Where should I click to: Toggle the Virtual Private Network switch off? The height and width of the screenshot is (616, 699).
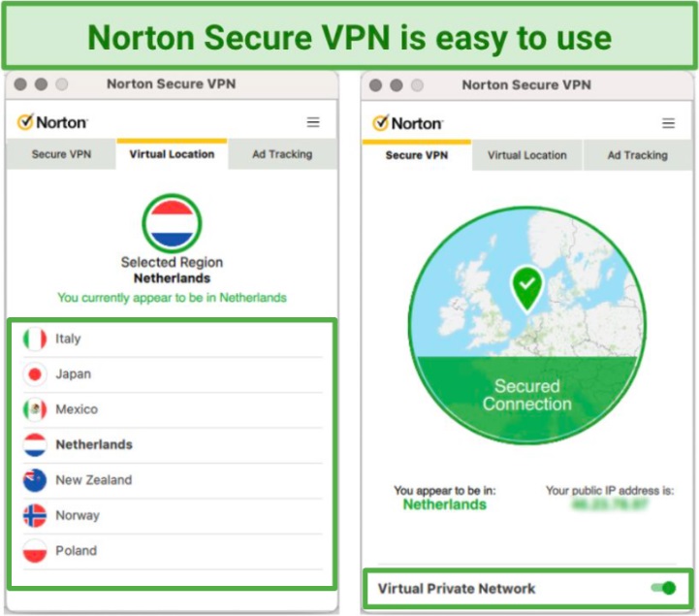(x=663, y=588)
